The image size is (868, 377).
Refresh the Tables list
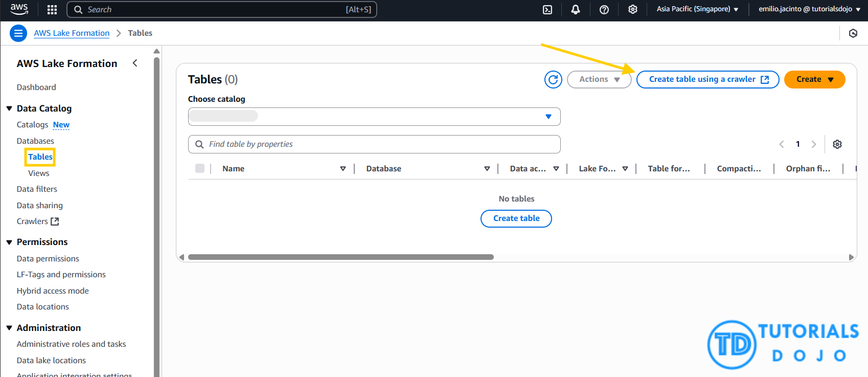click(553, 79)
